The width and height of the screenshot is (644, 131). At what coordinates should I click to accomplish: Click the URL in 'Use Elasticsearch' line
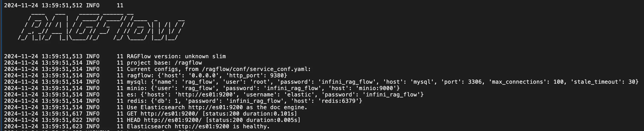(x=216, y=108)
